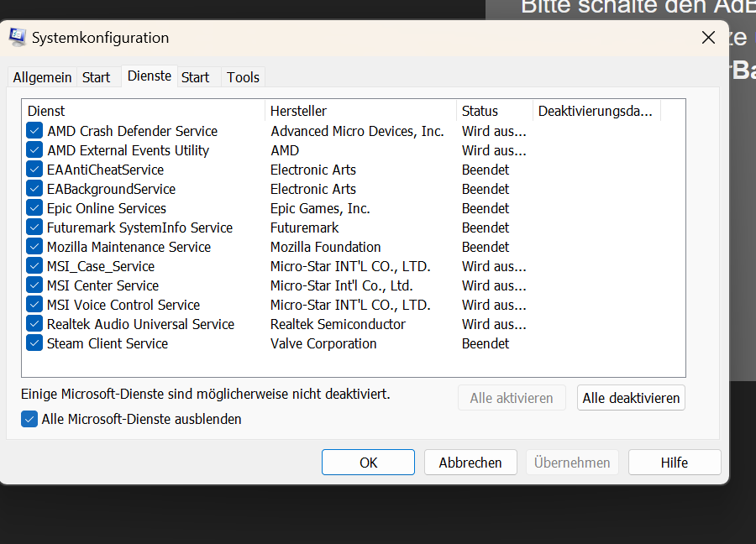This screenshot has height=544, width=756.
Task: Sort by the Status column header
Action: 494,111
